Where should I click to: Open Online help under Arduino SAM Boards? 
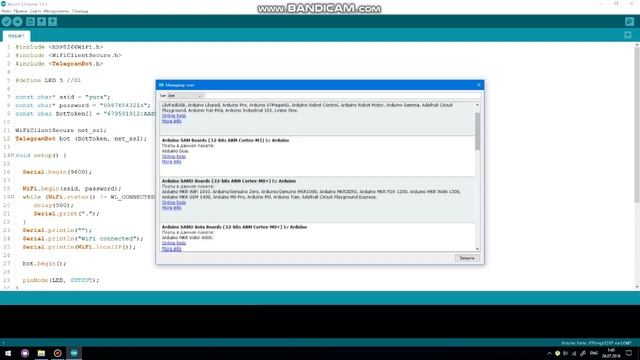pyautogui.click(x=174, y=156)
